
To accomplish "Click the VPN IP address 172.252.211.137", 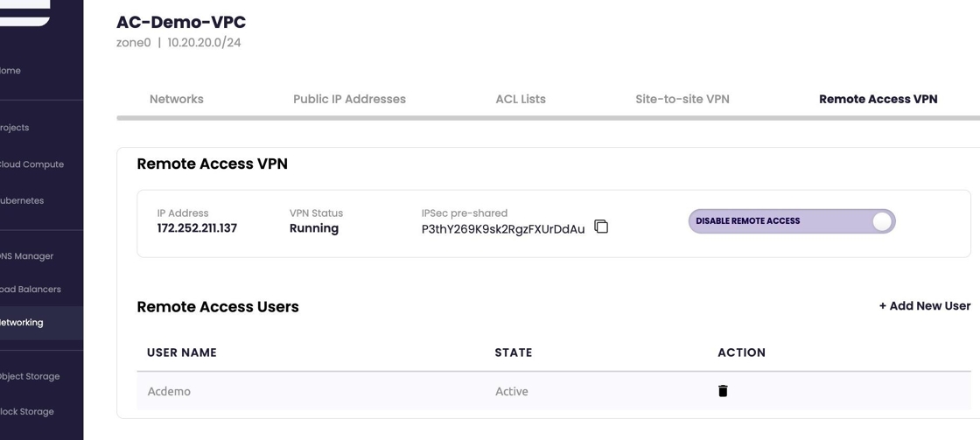I will [x=197, y=228].
